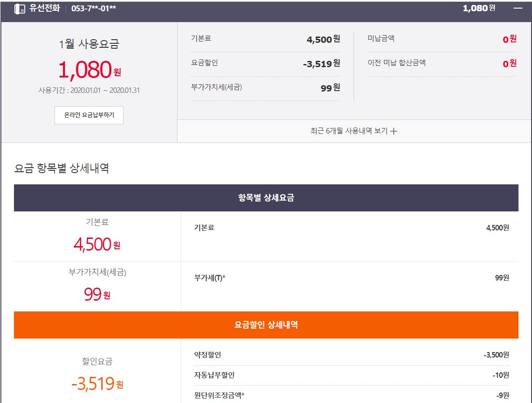Select the 유선전화 label in the header

45,9
